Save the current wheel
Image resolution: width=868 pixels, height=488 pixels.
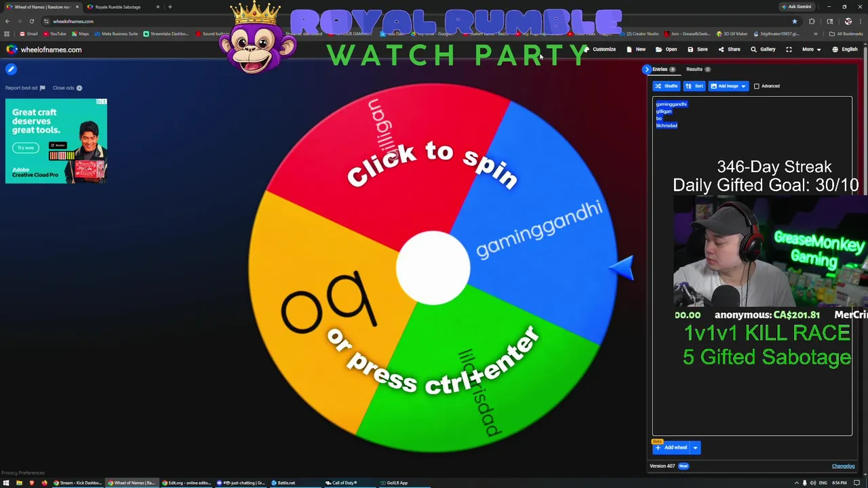coord(698,49)
